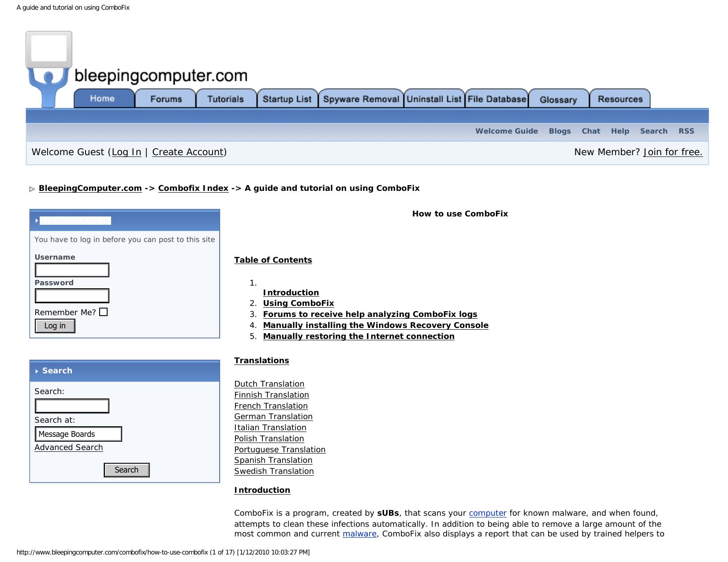Open the Advanced Search link
Image resolution: width=728 pixels, height=562 pixels.
coord(69,447)
